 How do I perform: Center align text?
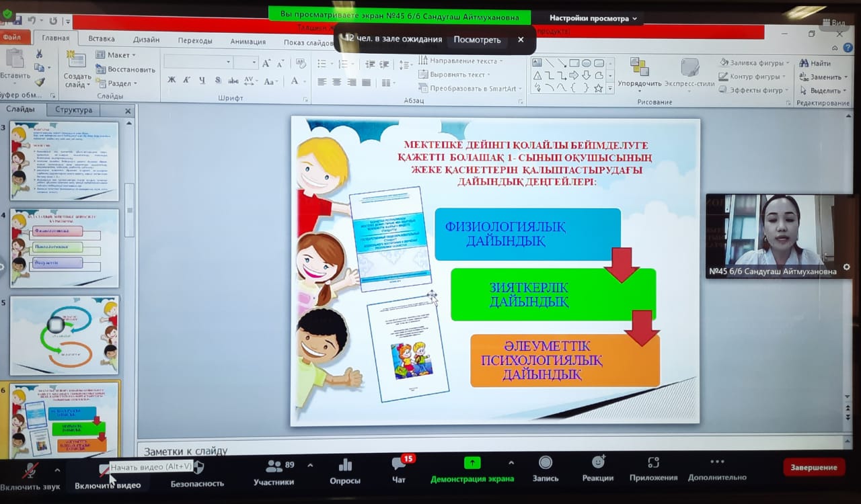(x=336, y=82)
